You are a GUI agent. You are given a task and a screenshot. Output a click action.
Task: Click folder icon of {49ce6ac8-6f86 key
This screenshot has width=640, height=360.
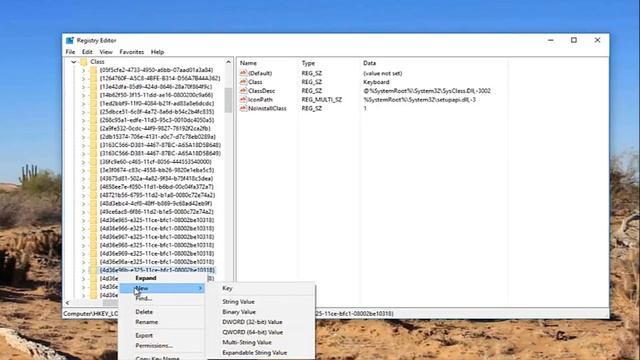[x=93, y=212]
